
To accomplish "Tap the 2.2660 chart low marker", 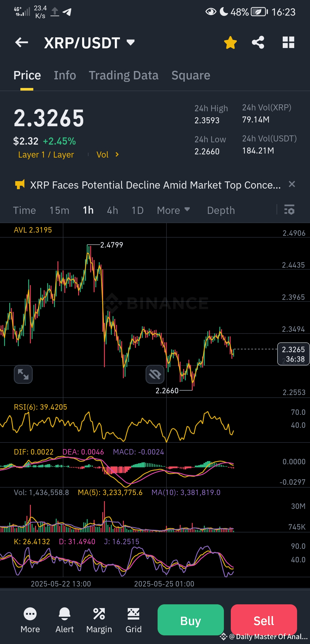I will [x=167, y=391].
